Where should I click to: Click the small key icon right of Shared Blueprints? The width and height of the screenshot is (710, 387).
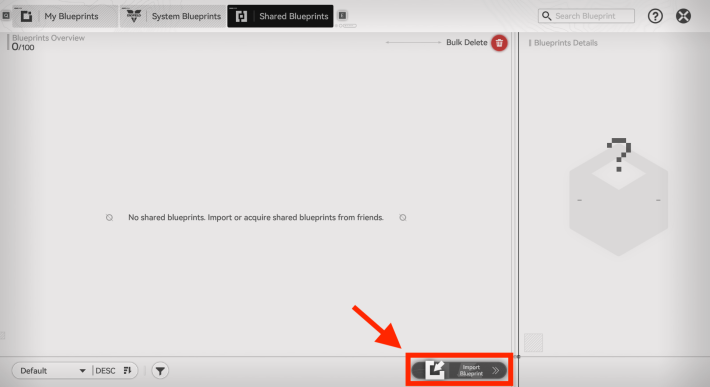[342, 16]
